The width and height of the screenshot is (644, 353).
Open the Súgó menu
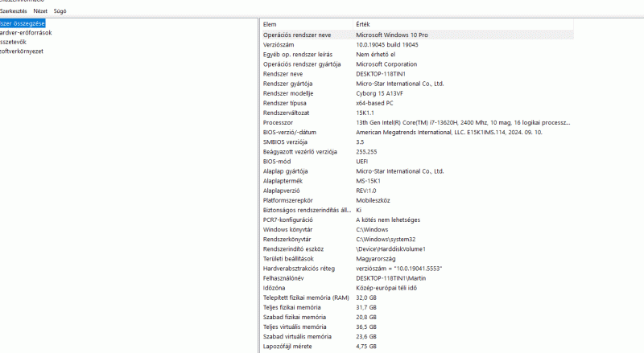(60, 11)
